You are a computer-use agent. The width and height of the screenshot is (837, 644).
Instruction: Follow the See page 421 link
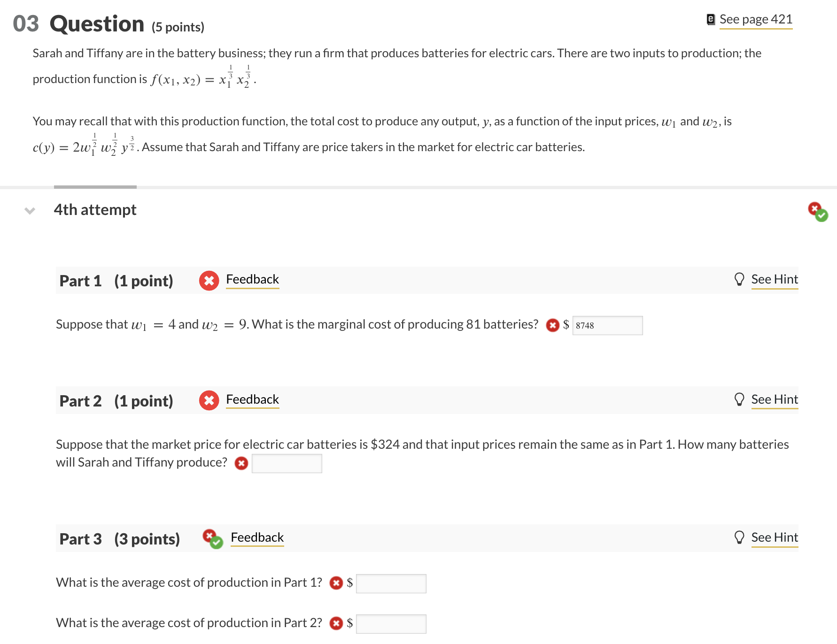pos(755,19)
